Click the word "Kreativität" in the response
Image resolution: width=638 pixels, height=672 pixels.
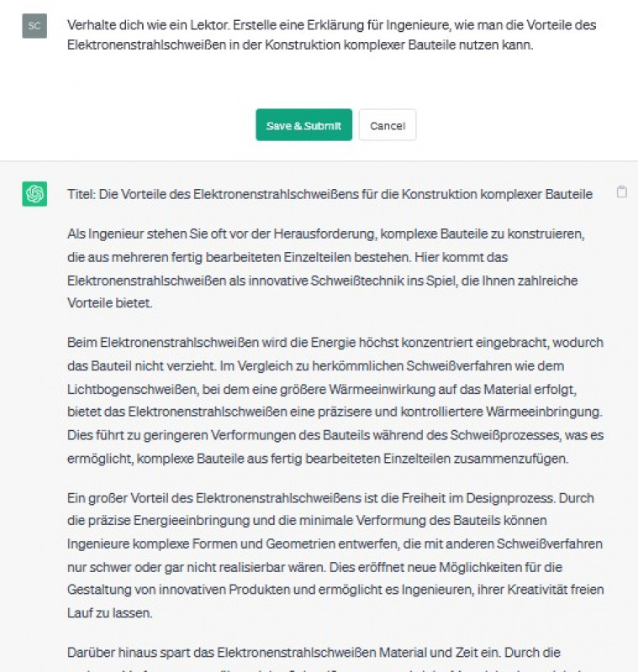(530, 590)
